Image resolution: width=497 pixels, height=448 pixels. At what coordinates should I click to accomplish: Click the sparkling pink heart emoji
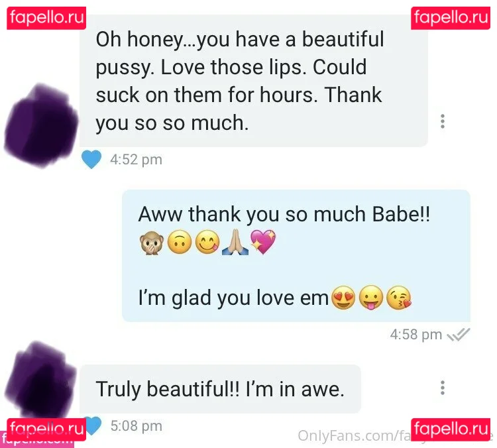(x=263, y=242)
